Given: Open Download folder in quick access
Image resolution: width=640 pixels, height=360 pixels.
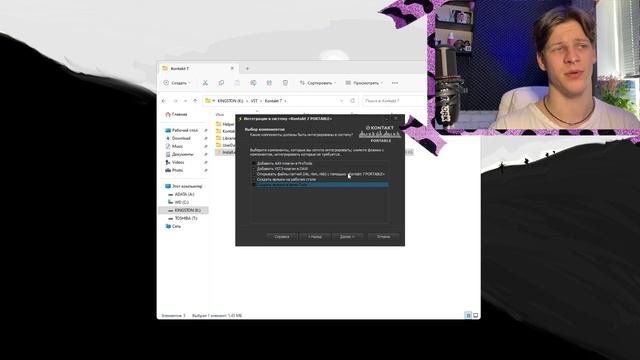Looking at the screenshot, I should pos(178,138).
